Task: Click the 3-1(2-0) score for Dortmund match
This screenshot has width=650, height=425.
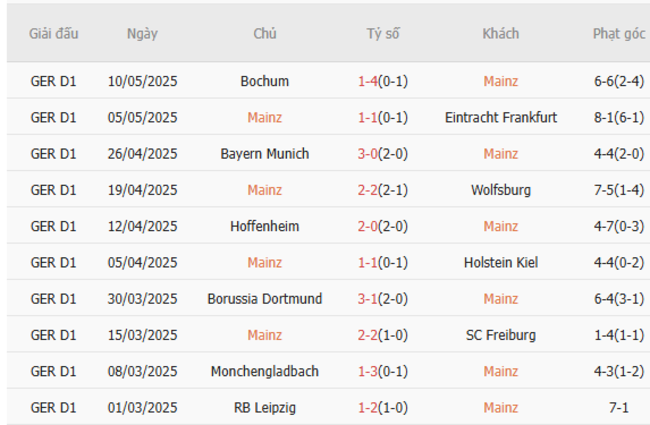Action: click(382, 299)
